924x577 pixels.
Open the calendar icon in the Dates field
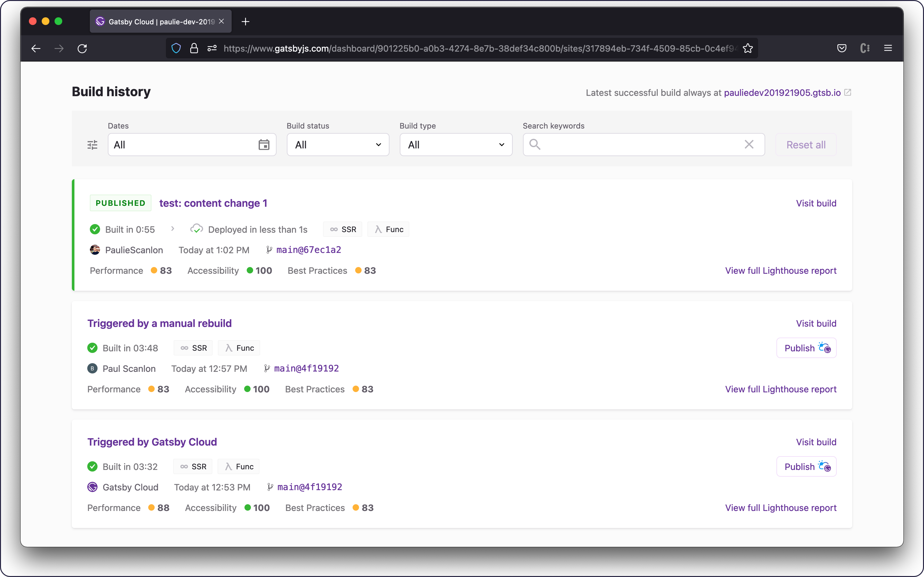[264, 145]
